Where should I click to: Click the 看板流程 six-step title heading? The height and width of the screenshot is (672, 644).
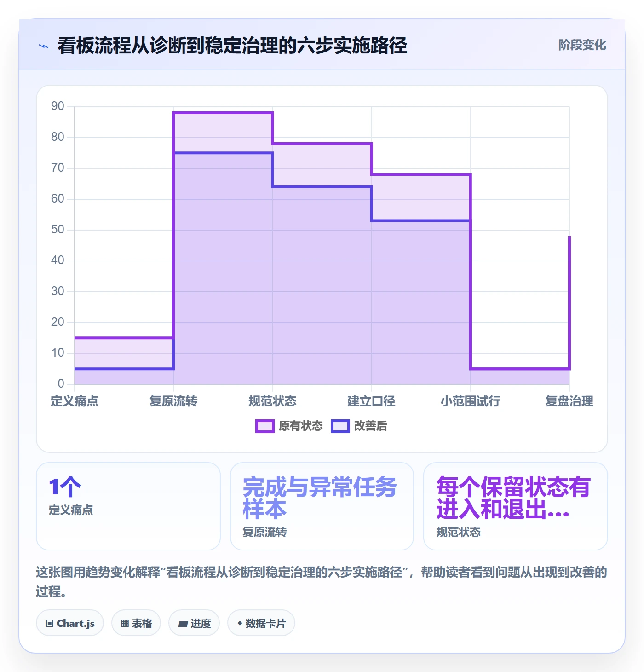pos(232,46)
